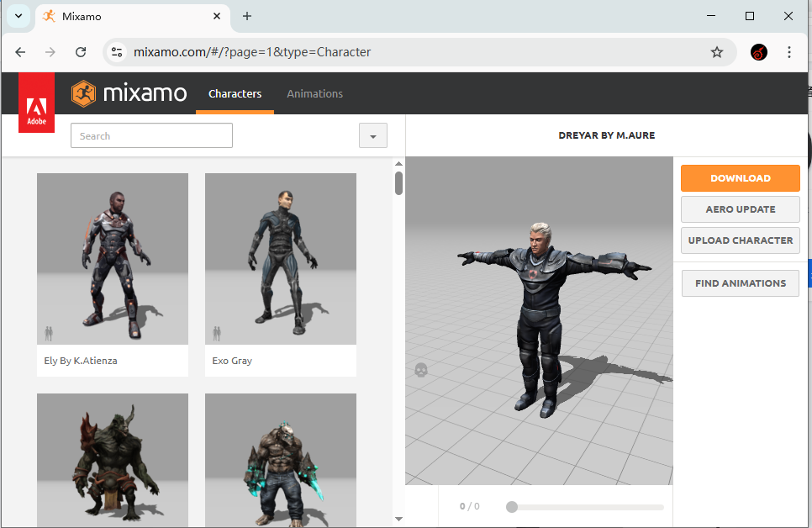Click the Find Animations button
Screen dimensions: 812x528
pyautogui.click(x=741, y=283)
